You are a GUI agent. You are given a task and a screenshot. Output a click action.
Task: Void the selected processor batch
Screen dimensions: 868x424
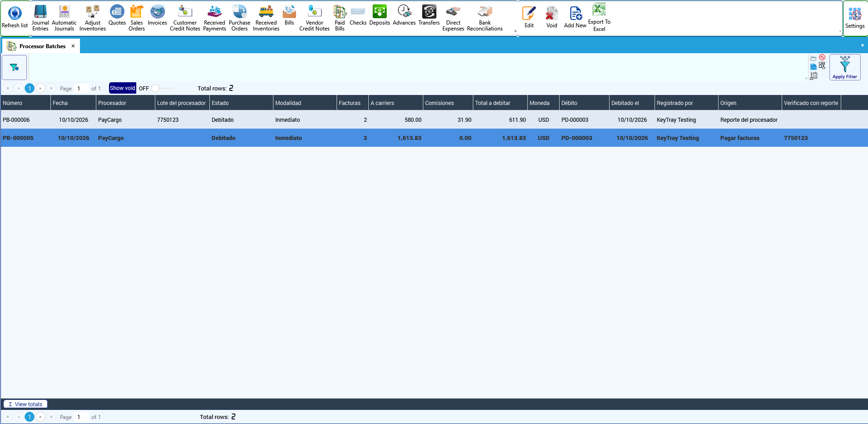(551, 18)
